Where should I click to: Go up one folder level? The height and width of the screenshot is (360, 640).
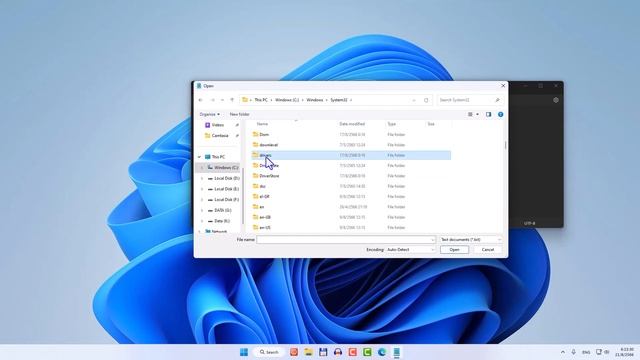coord(232,100)
